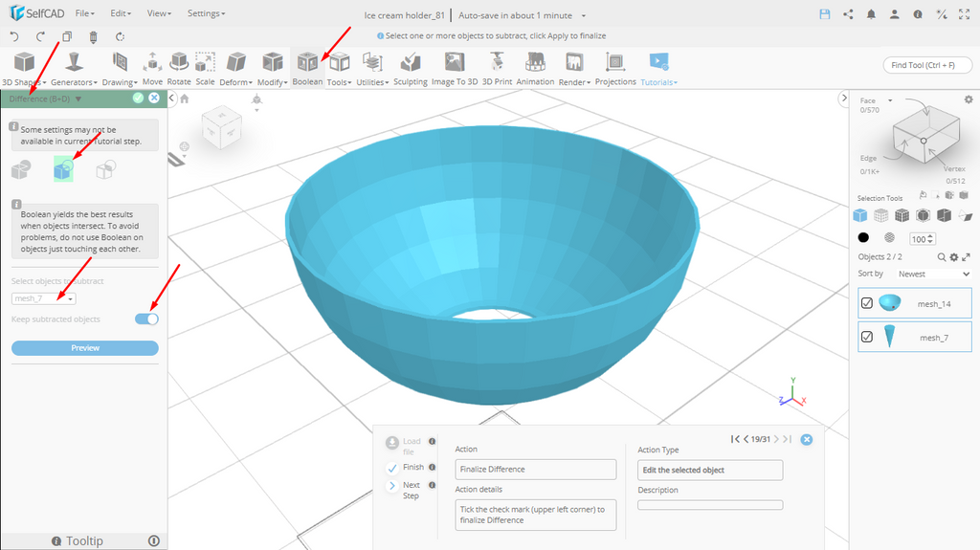Screen dimensions: 980x550
Task: Select the solid black material swatch
Action: [x=863, y=237]
